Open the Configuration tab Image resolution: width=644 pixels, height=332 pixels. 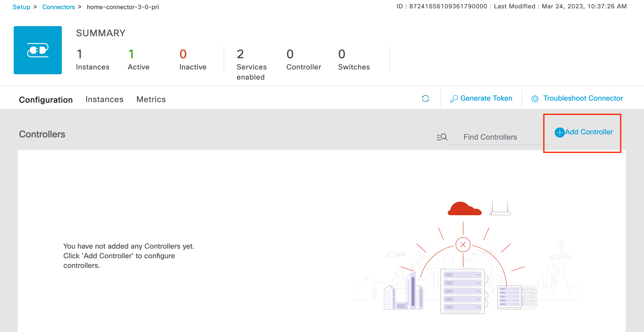point(46,100)
